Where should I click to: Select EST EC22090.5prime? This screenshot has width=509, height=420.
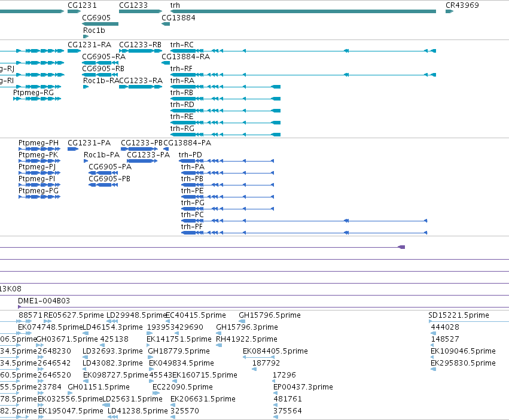click(x=156, y=393)
